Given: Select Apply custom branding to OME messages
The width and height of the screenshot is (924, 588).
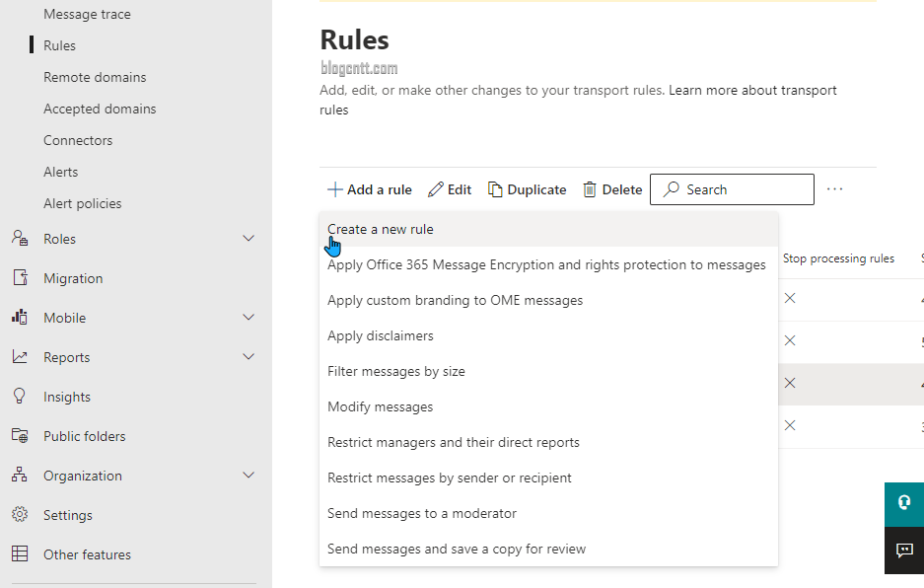Looking at the screenshot, I should coord(548,300).
